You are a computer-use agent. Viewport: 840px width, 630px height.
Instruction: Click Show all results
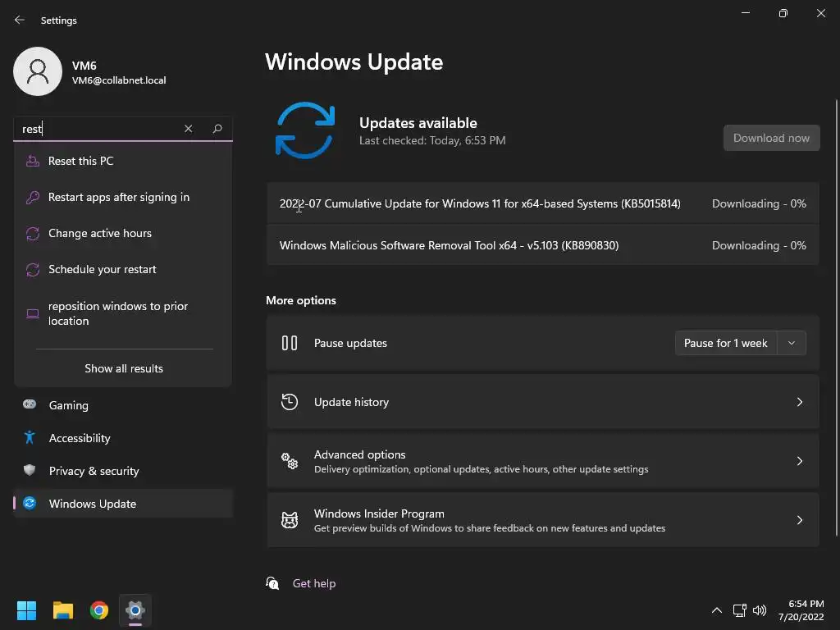(x=124, y=368)
